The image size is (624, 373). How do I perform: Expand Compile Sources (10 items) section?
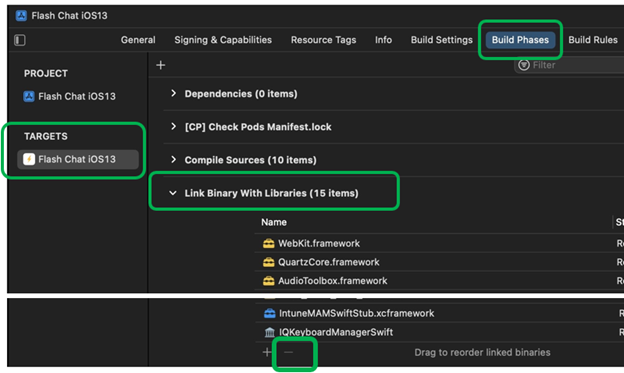click(x=173, y=160)
